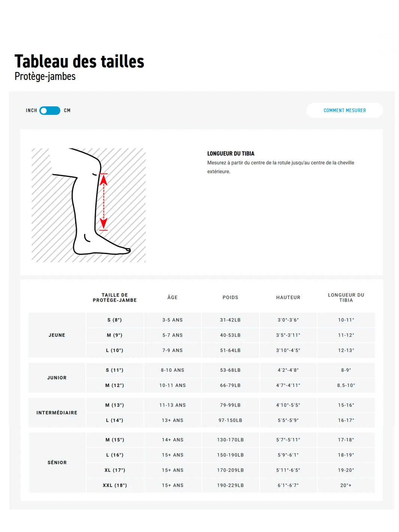The image size is (399, 532).
Task: Select the JEUNE category row label
Action: click(57, 335)
